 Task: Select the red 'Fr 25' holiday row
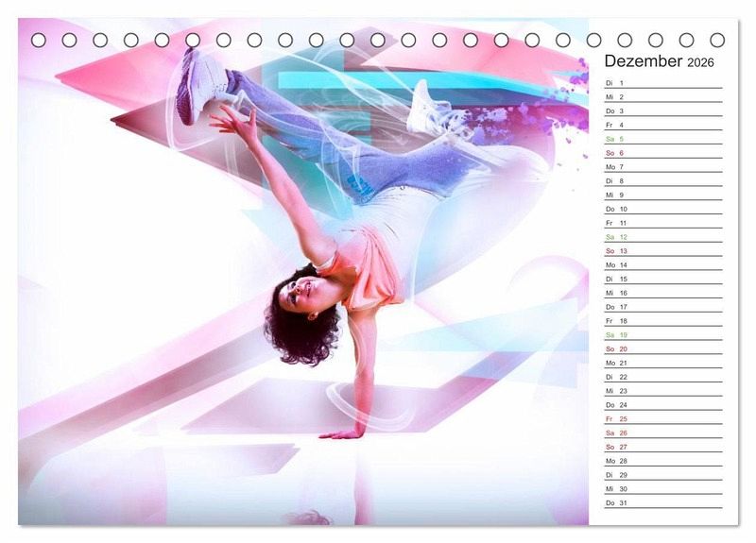(x=663, y=418)
